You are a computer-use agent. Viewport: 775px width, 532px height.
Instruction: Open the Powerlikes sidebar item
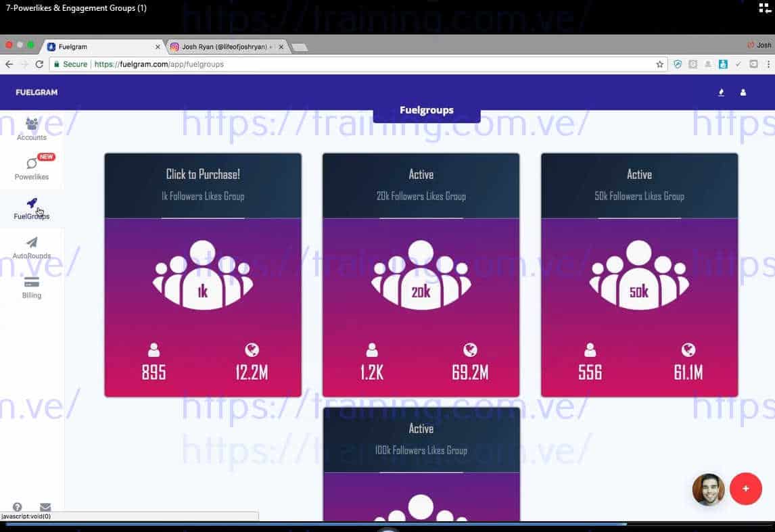[x=32, y=168]
